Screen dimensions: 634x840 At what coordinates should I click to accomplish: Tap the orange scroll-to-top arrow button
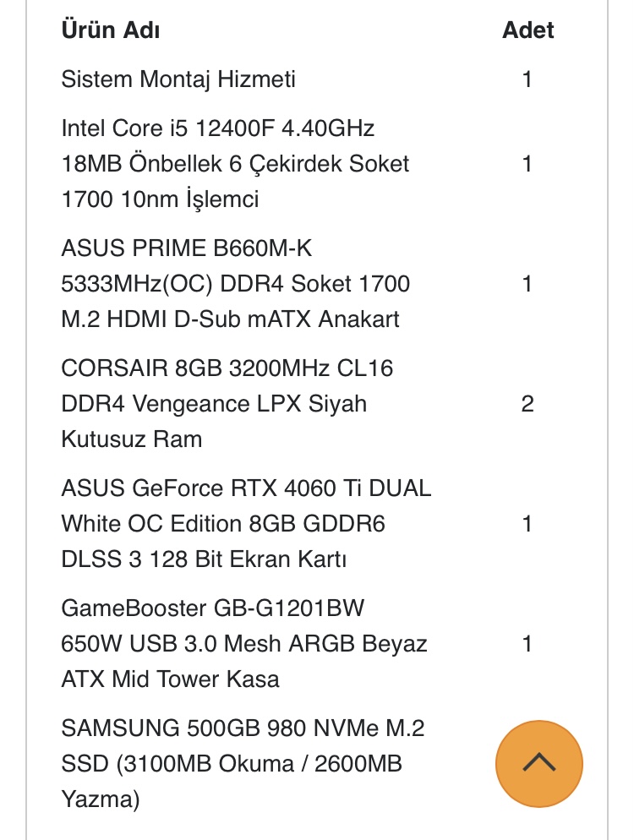[x=538, y=762]
